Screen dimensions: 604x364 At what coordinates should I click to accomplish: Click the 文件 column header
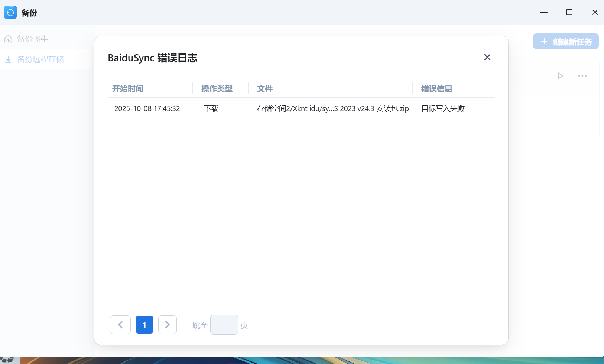click(265, 89)
